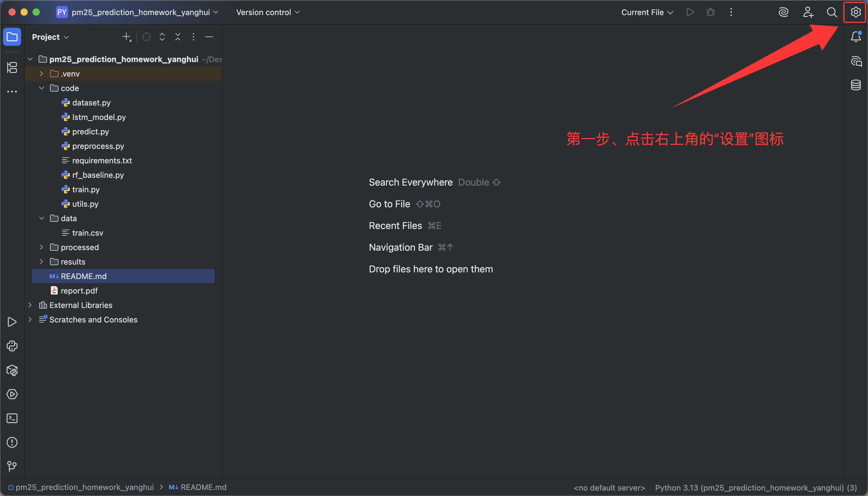Open the Git version control tool window
This screenshot has height=496, width=868.
12,466
